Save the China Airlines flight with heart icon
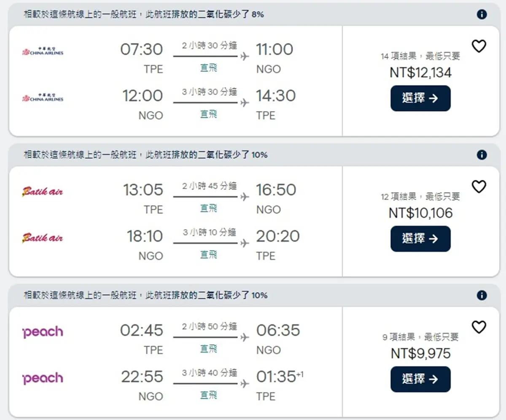The height and width of the screenshot is (420, 506). 479,46
